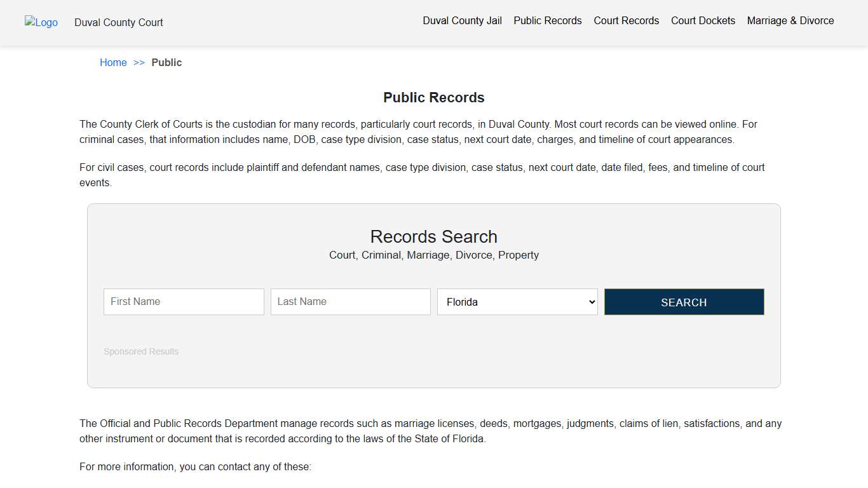
Task: Select the Records Search heading
Action: click(x=433, y=236)
